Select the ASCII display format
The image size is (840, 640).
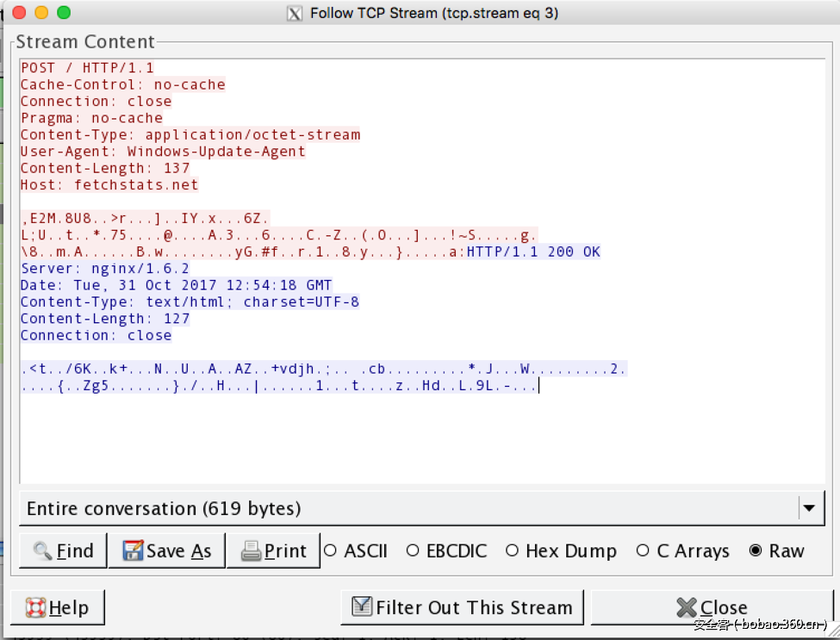coord(329,551)
